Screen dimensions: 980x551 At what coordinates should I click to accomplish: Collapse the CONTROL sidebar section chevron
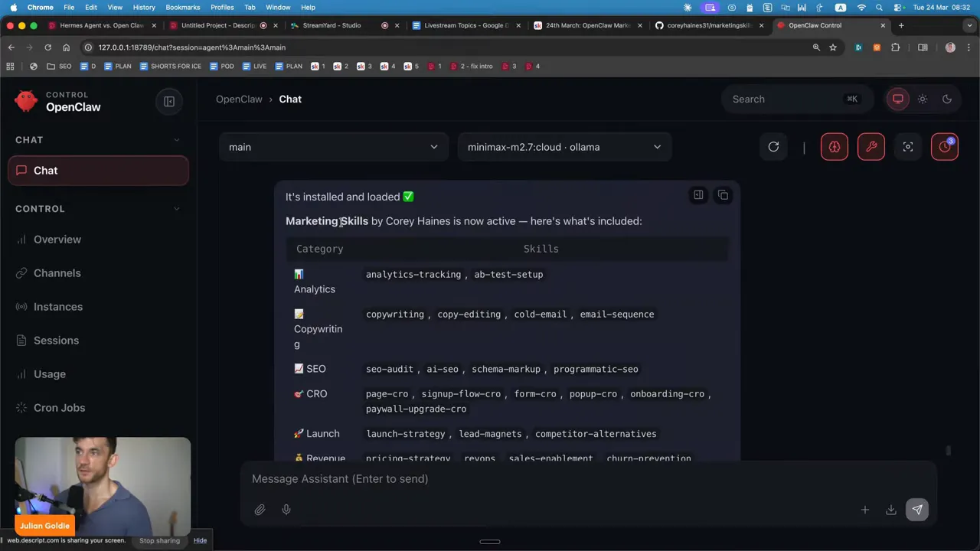pyautogui.click(x=177, y=209)
